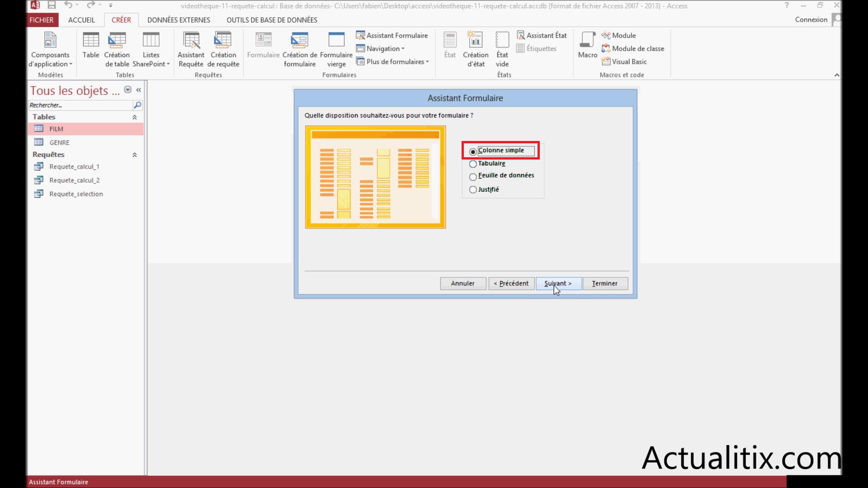Open Listes SharePoint dropdown

(151, 49)
